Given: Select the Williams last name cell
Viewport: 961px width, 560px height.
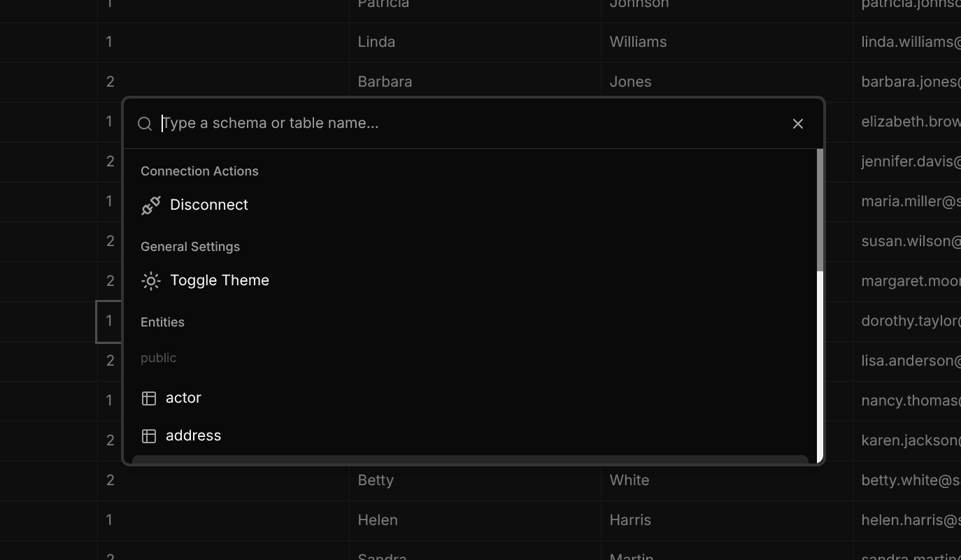Looking at the screenshot, I should pos(638,42).
